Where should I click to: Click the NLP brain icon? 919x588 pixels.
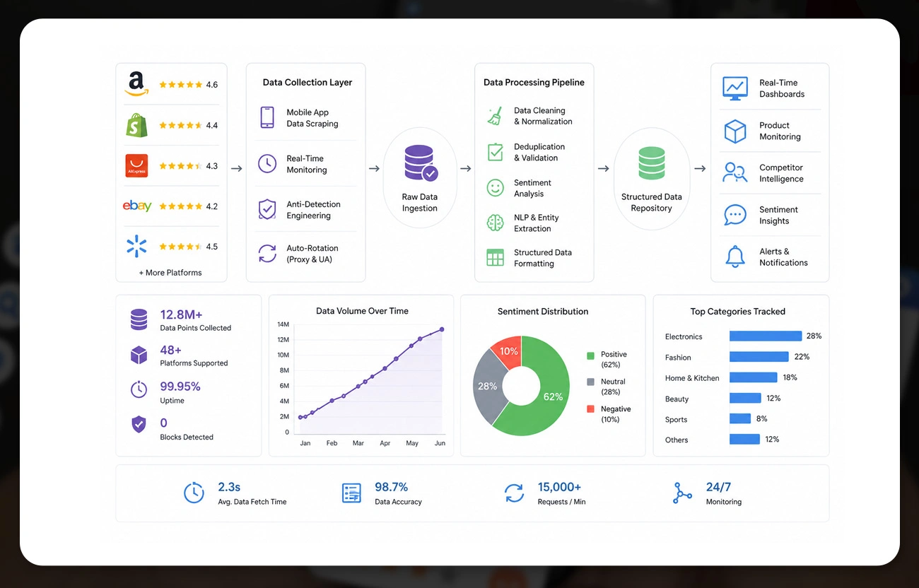[x=495, y=223]
